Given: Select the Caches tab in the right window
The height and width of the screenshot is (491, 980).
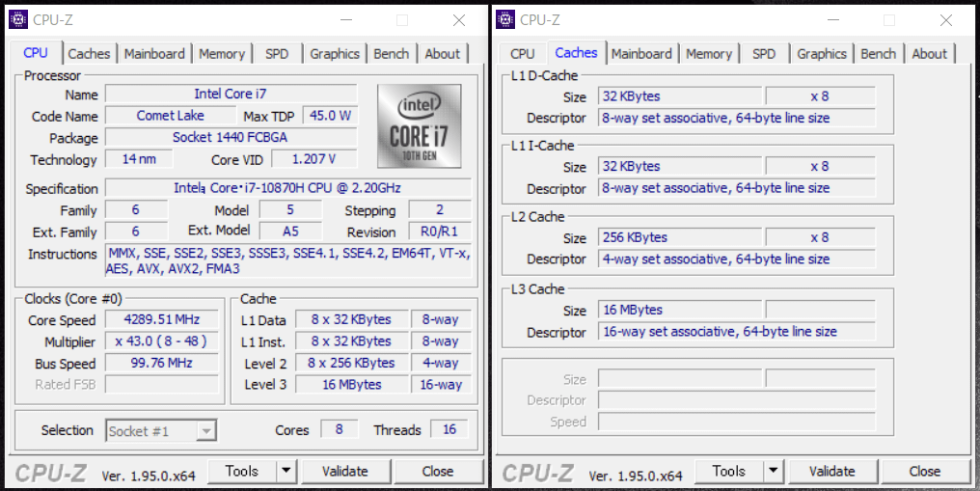Looking at the screenshot, I should coord(576,52).
